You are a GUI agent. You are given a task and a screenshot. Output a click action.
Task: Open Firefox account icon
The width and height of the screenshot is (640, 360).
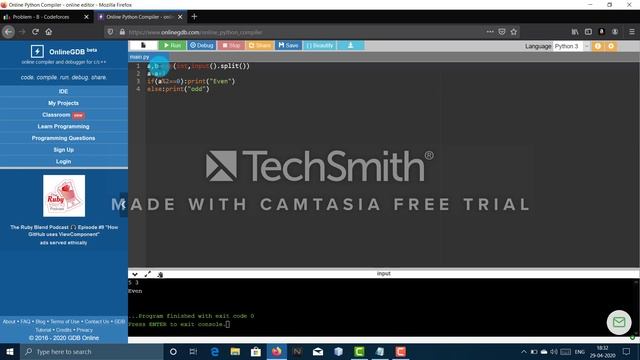click(x=615, y=32)
